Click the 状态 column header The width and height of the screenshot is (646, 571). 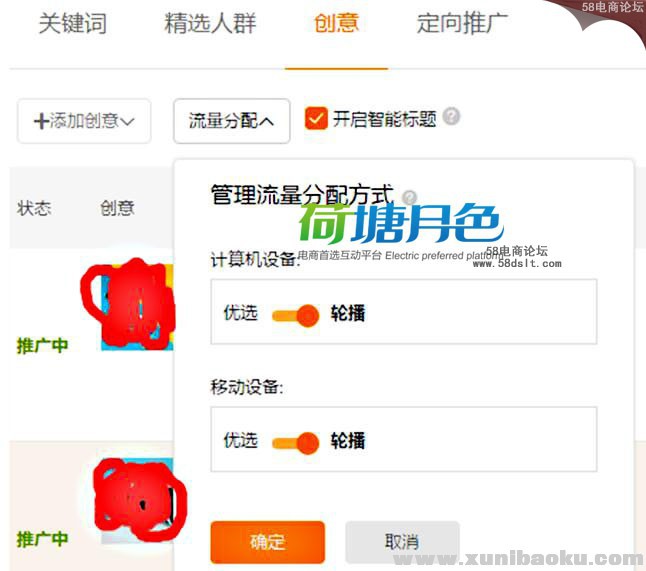(34, 208)
